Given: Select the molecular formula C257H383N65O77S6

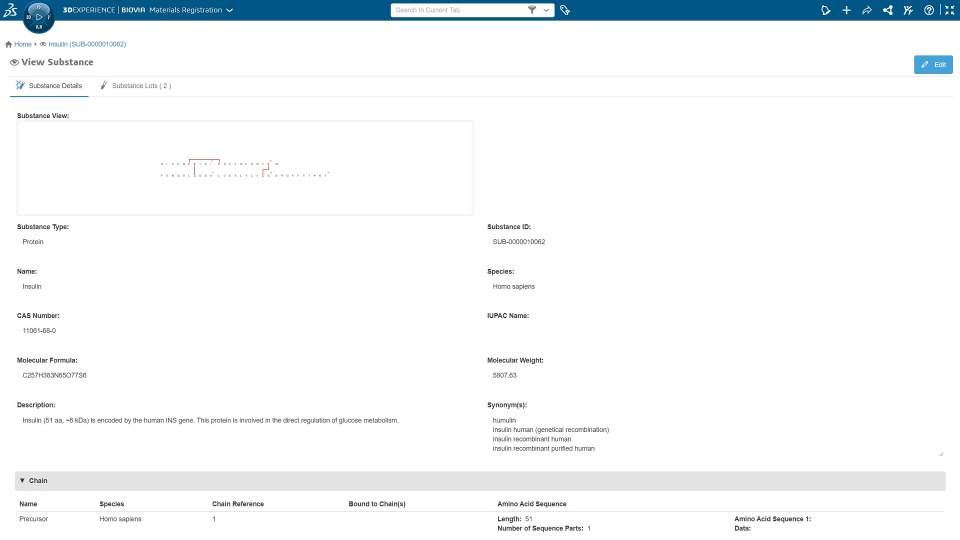Looking at the screenshot, I should coord(54,375).
